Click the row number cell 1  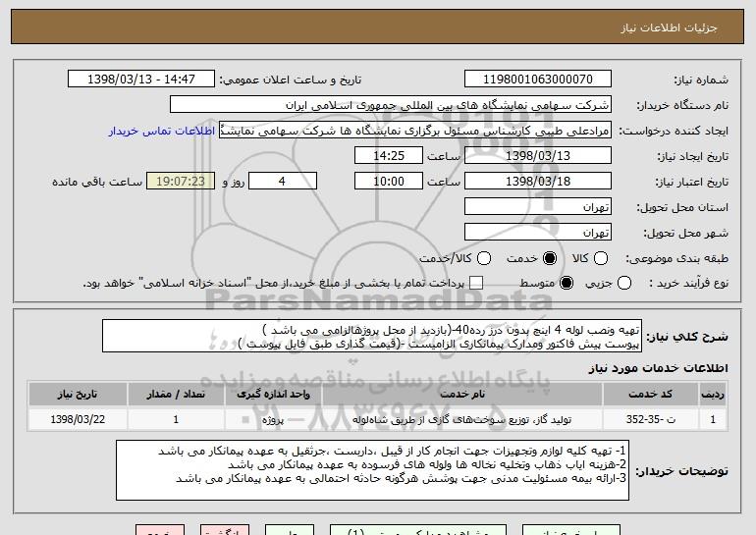[713, 419]
